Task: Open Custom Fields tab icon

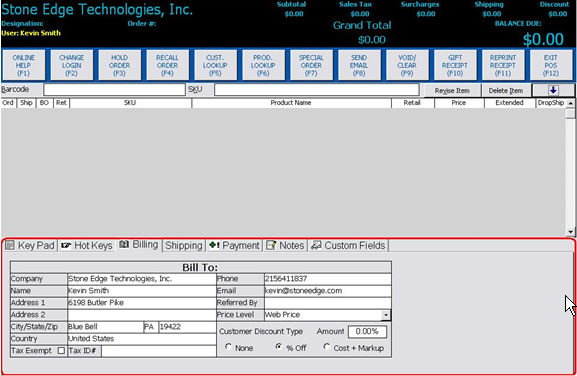Action: point(316,245)
